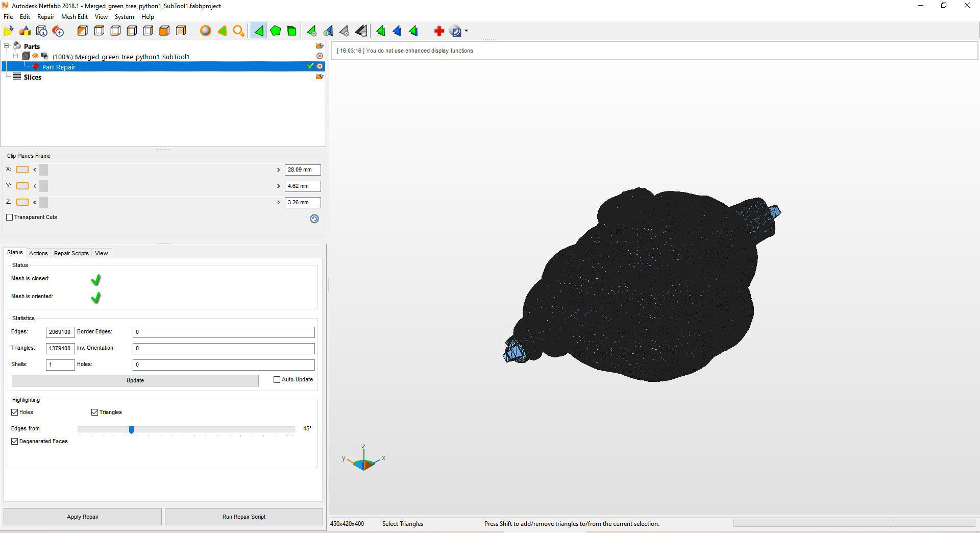980x533 pixels.
Task: Click the view options globe icon in toolbar
Action: [456, 31]
